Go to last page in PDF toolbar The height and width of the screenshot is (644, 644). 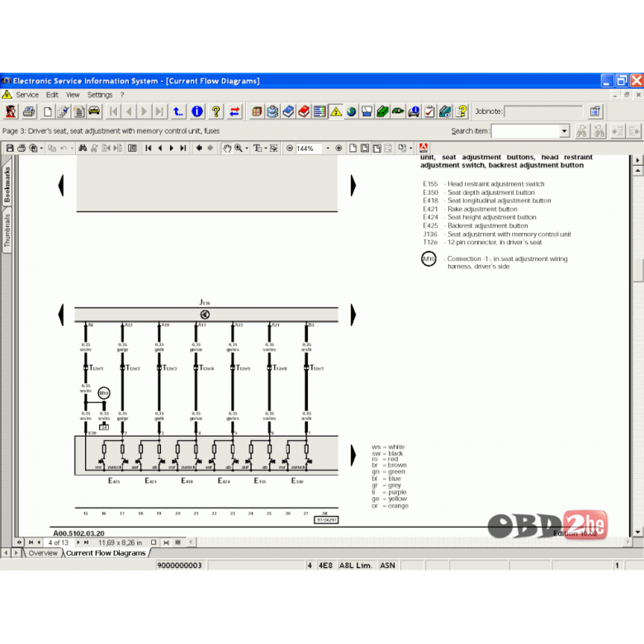pyautogui.click(x=183, y=149)
